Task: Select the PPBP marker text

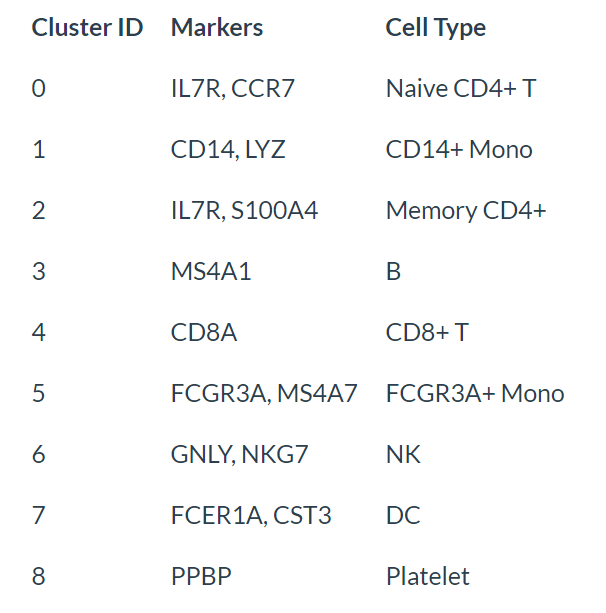Action: [201, 576]
